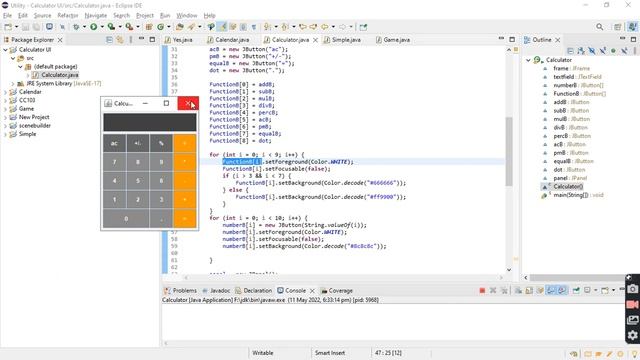Viewport: 640px width, 360px height.
Task: Click the Run External Tools icon with the toolbox
Action: click(x=129, y=27)
